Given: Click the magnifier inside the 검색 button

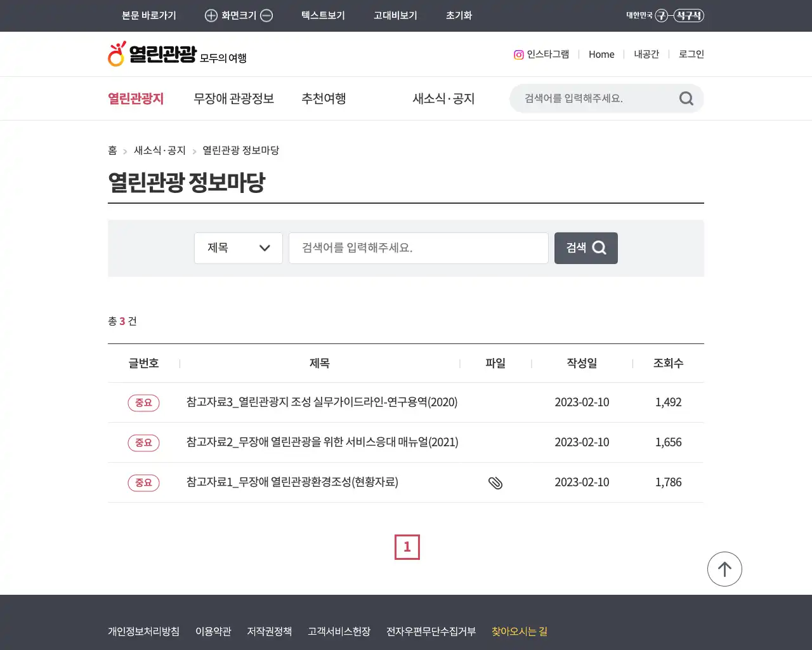Looking at the screenshot, I should 599,248.
